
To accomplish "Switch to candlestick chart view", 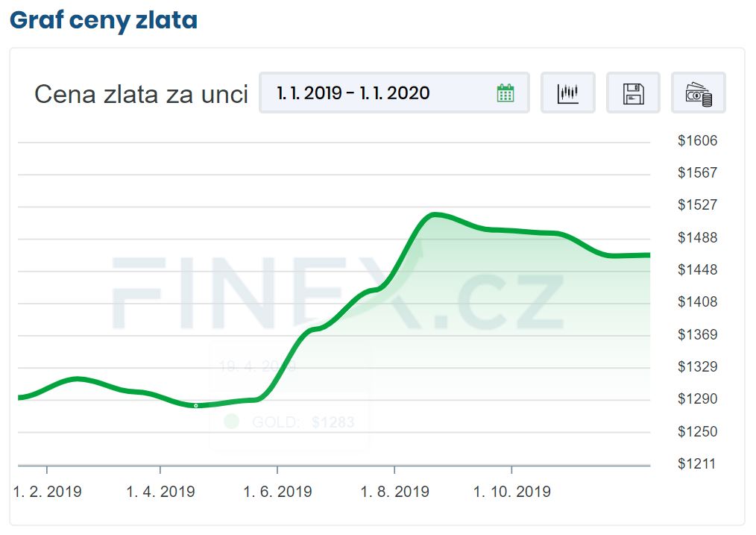I will 567,93.
